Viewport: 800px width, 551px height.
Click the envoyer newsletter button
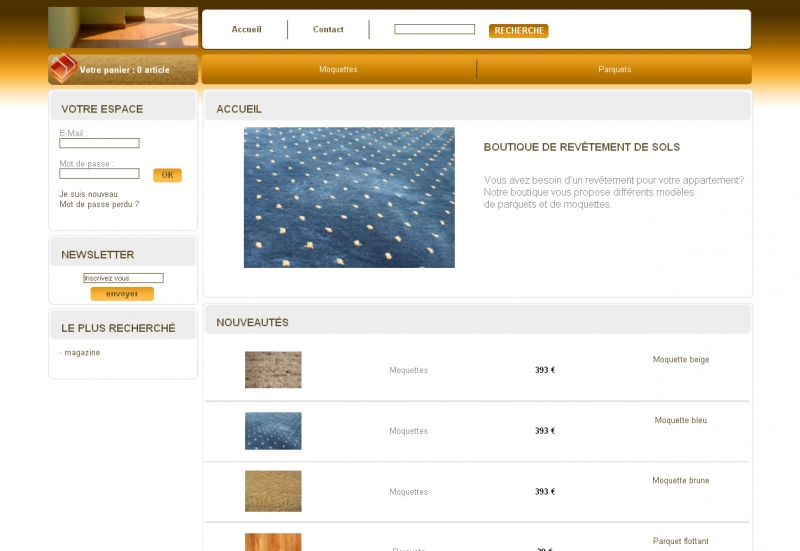[122, 294]
